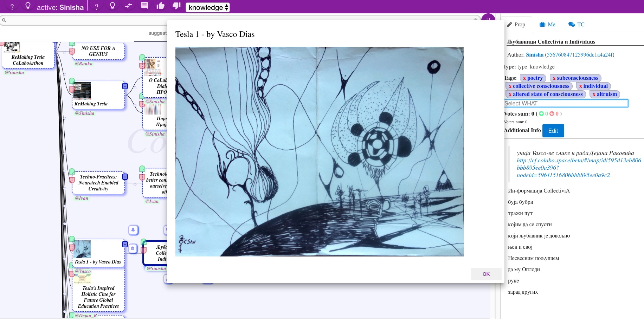Remove the altruism tag via its x
Screen dimensions: 644x319
point(594,94)
